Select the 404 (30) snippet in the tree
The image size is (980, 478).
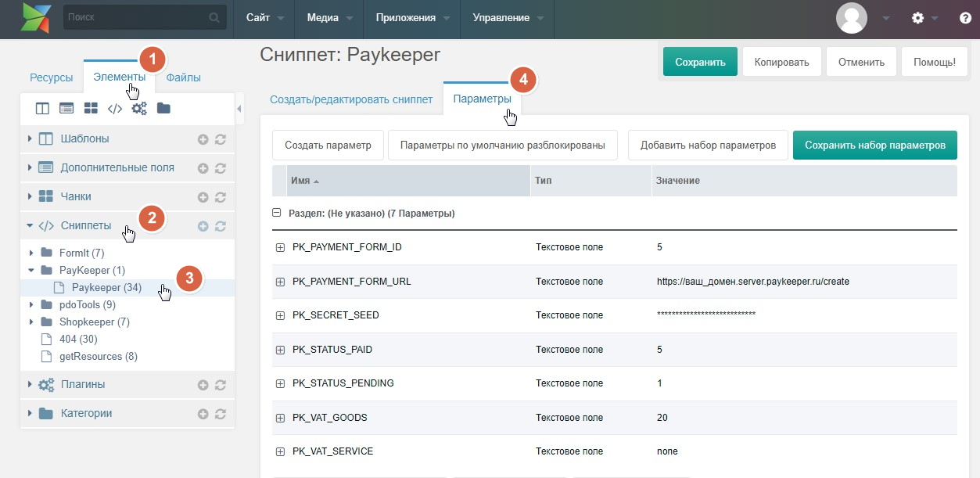click(x=78, y=340)
